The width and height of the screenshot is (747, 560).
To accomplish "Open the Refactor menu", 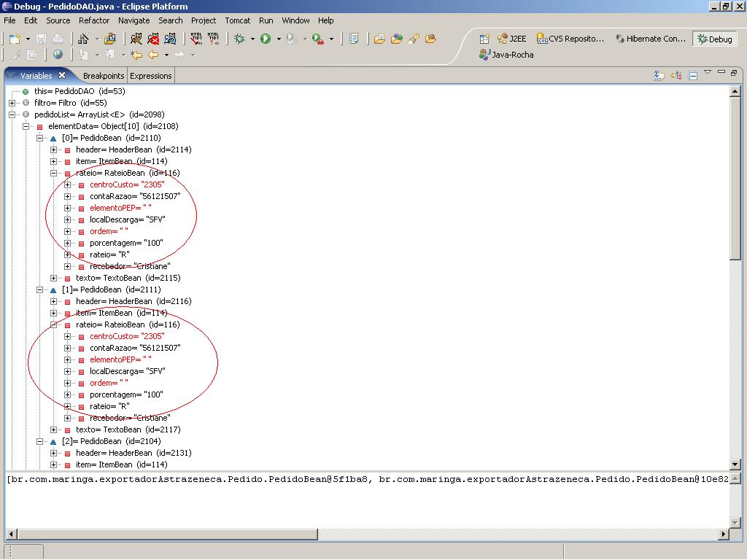I will coord(93,20).
